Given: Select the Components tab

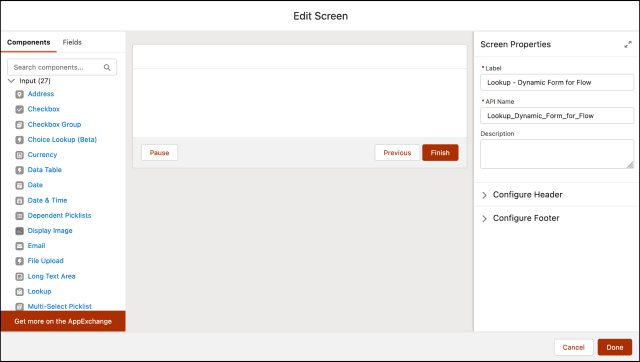Looking at the screenshot, I should point(29,42).
